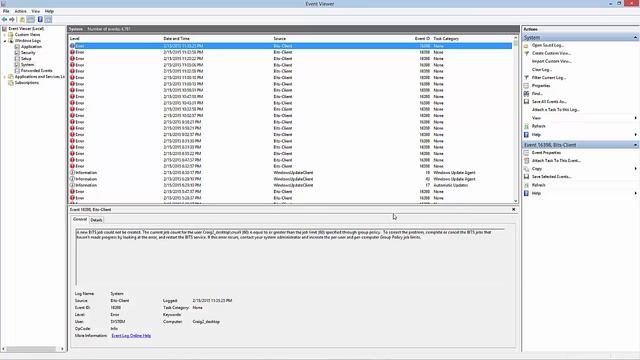Select the highlighted top Error event row
The height and width of the screenshot is (360, 640).
click(x=290, y=46)
